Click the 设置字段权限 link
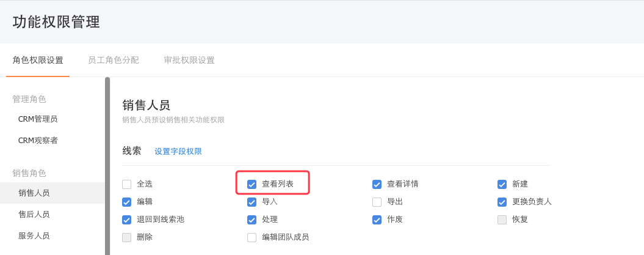Screen dimensions: 644x255 pos(178,151)
